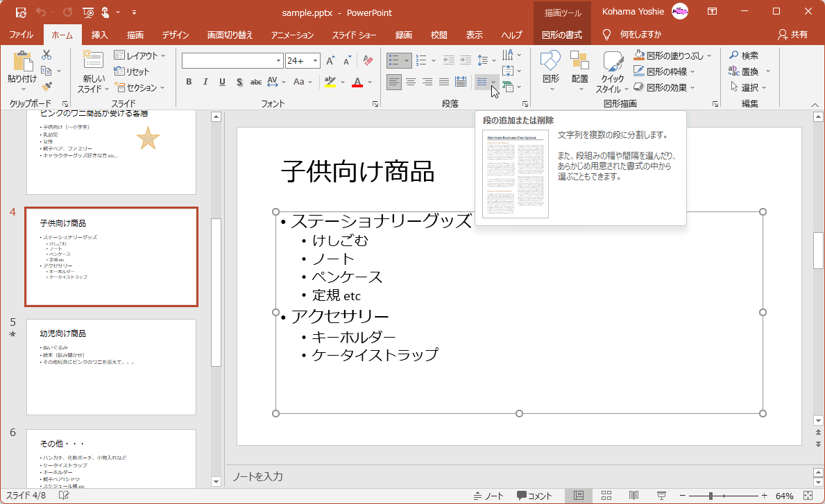Toggle bulleted list formatting
Screen dimensions: 825x504
tap(395, 61)
